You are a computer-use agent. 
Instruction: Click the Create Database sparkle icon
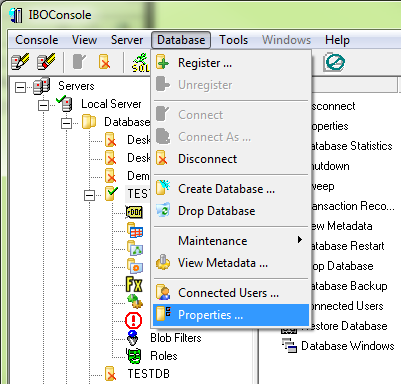click(163, 187)
